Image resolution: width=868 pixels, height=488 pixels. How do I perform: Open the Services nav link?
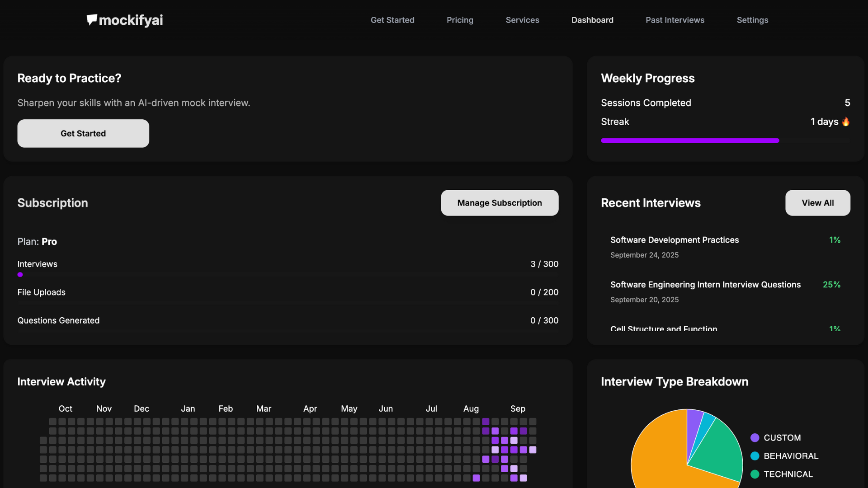tap(522, 20)
